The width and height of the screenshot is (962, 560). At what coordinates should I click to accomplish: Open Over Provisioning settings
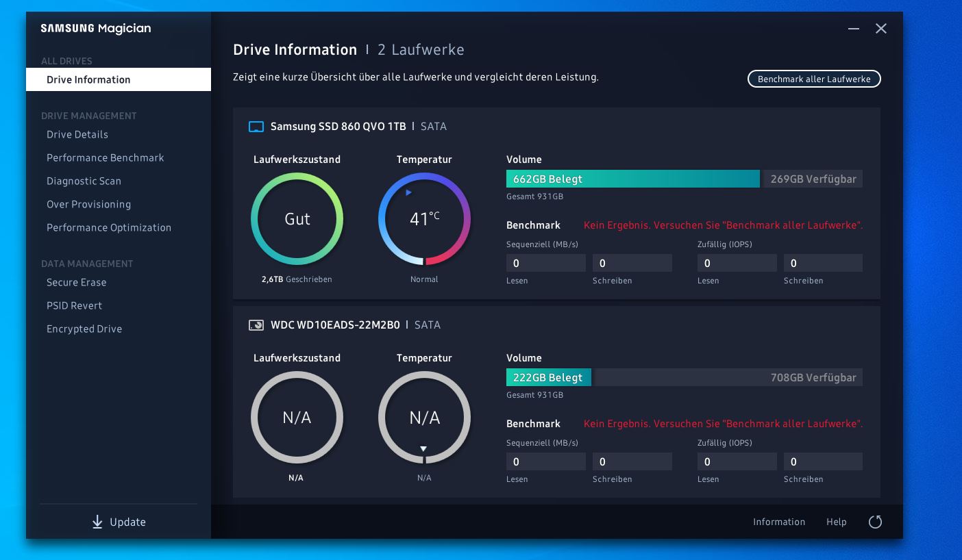click(x=88, y=205)
